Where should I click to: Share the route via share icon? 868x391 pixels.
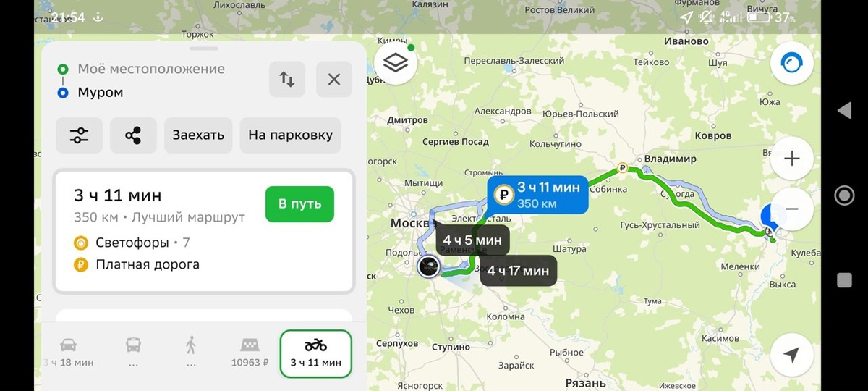[133, 135]
